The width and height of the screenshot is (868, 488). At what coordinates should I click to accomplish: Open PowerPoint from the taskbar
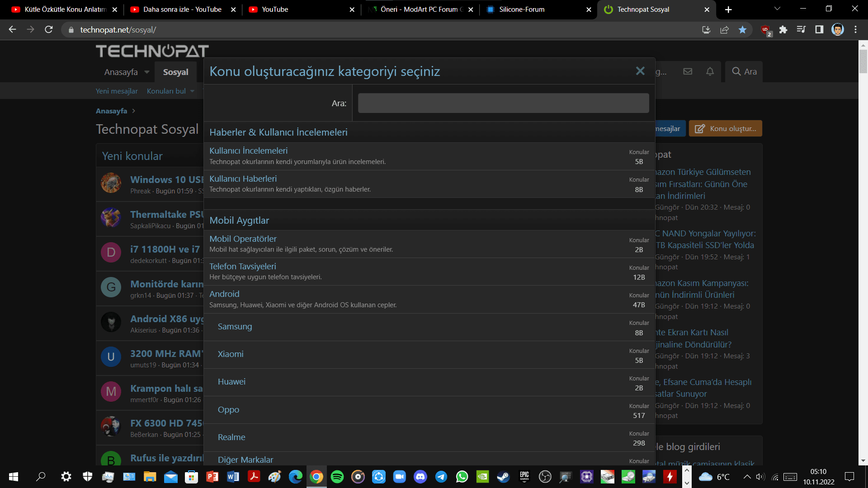point(212,476)
